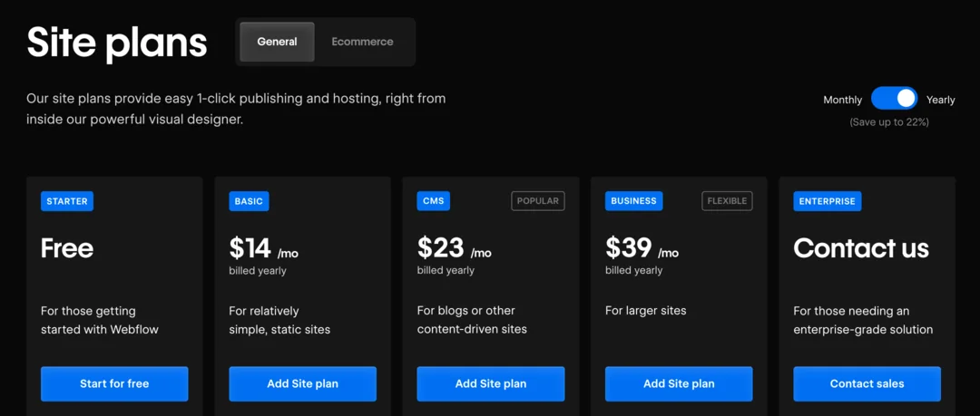Click the $14 /mo price
Image resolution: width=980 pixels, height=416 pixels.
264,248
